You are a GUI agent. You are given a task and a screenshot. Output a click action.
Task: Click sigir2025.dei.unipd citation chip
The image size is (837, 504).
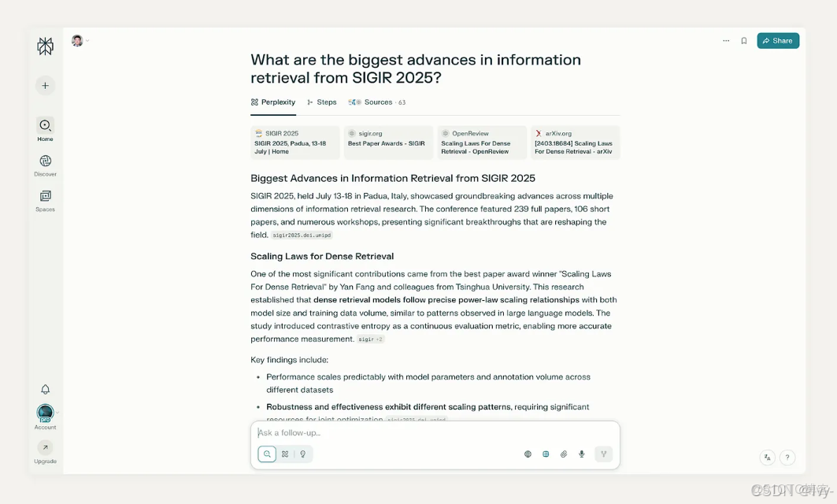pyautogui.click(x=302, y=235)
